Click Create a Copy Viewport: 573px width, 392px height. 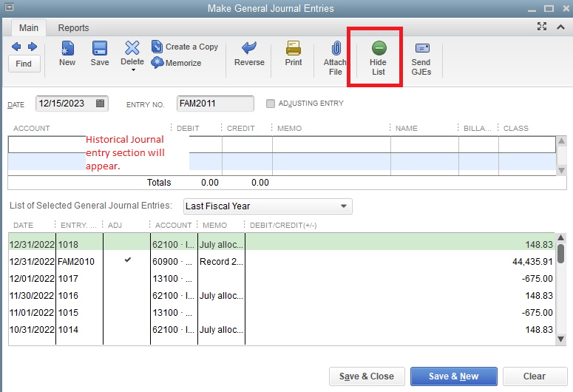[x=185, y=47]
